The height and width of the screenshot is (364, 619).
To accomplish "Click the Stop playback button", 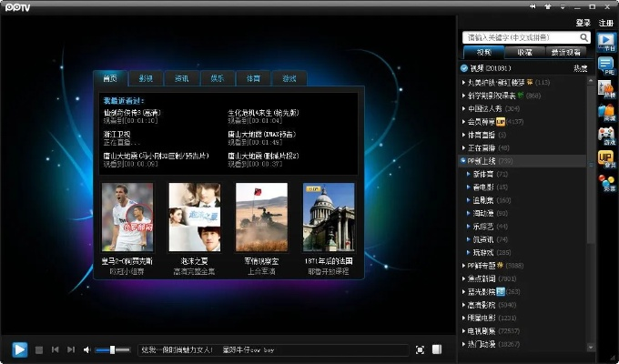I will click(39, 349).
